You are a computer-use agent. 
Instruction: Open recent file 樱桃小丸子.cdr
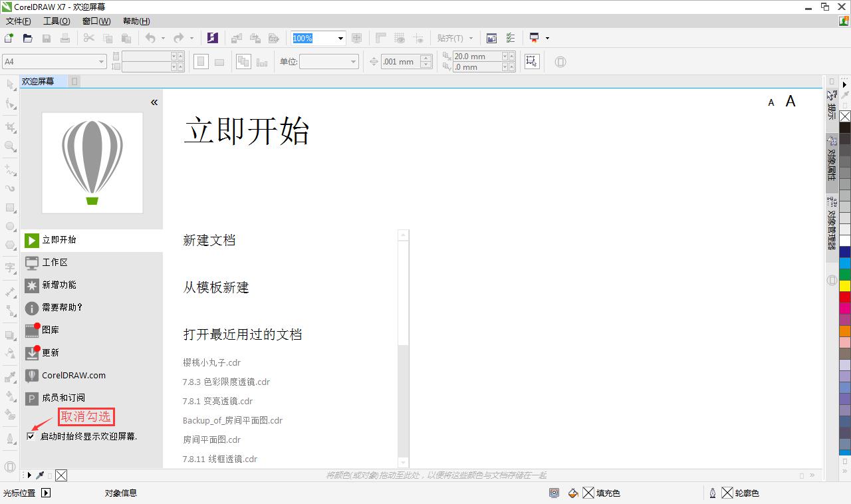point(211,362)
